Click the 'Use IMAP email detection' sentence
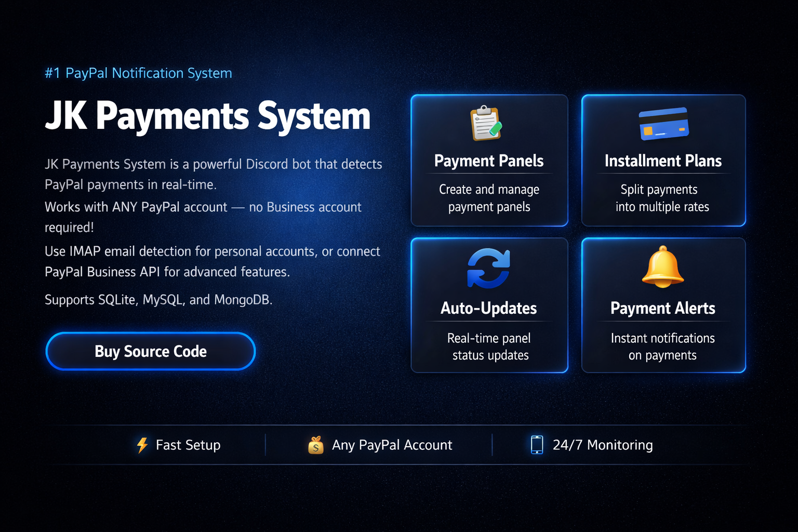 coord(212,261)
